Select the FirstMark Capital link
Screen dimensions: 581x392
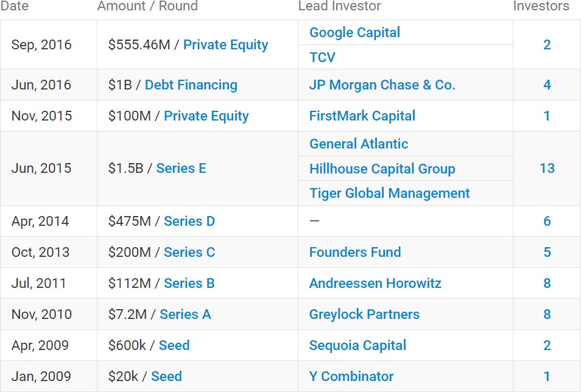click(362, 116)
